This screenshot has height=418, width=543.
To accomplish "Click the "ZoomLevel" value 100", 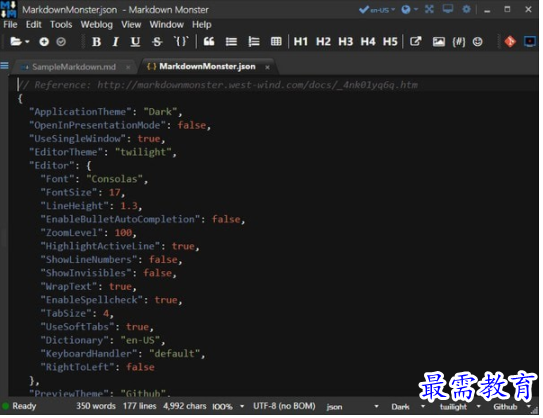I will (123, 232).
